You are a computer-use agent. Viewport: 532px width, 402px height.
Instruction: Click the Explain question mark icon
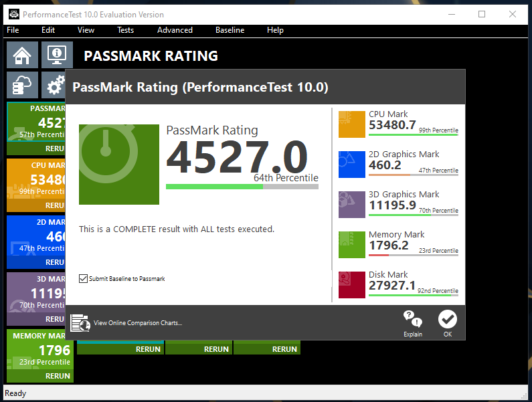pyautogui.click(x=413, y=319)
